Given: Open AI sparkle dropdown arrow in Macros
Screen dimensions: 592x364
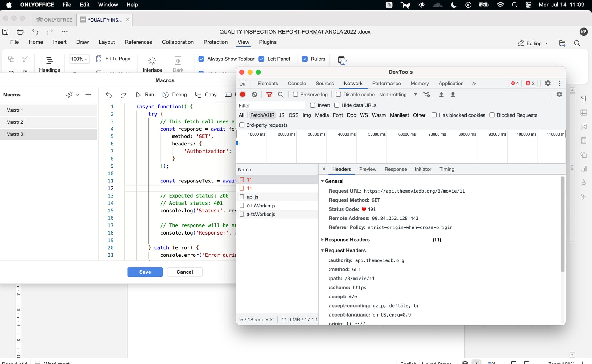Looking at the screenshot, I should coord(78,95).
